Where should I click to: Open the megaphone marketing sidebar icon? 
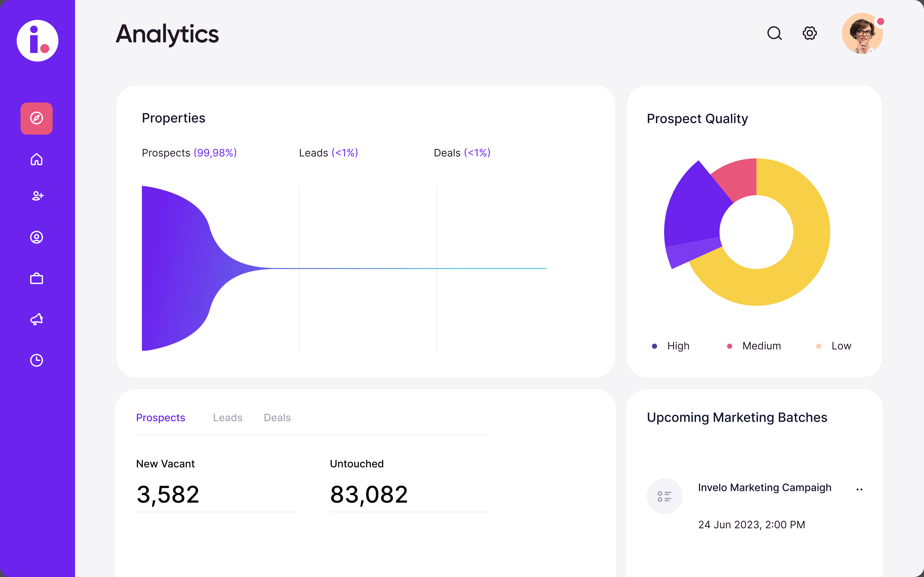[37, 319]
